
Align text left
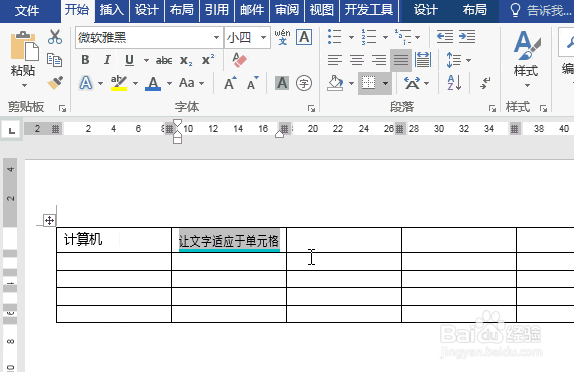pyautogui.click(x=335, y=60)
